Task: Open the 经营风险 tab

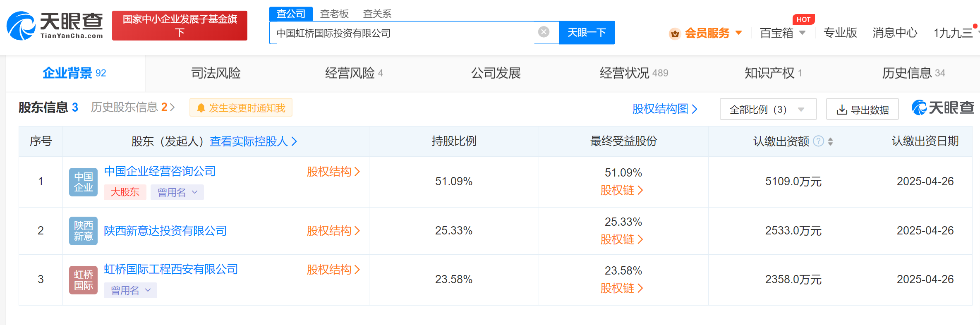Action: 354,73
